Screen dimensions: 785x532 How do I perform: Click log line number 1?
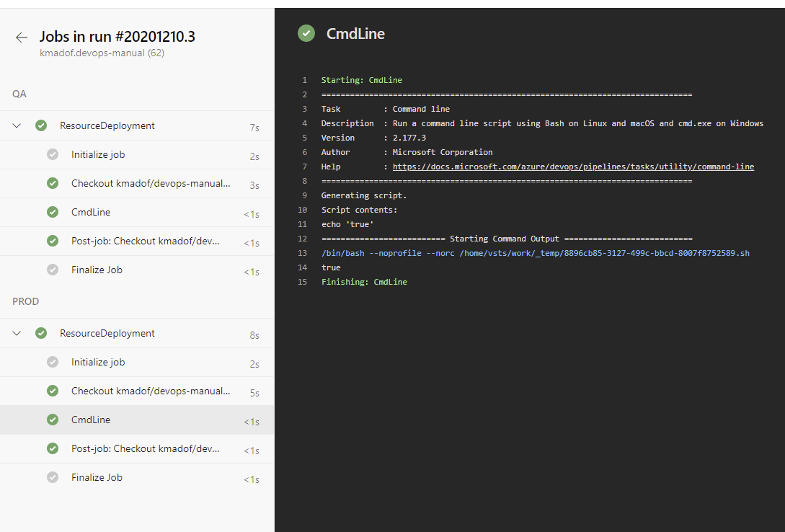[304, 80]
